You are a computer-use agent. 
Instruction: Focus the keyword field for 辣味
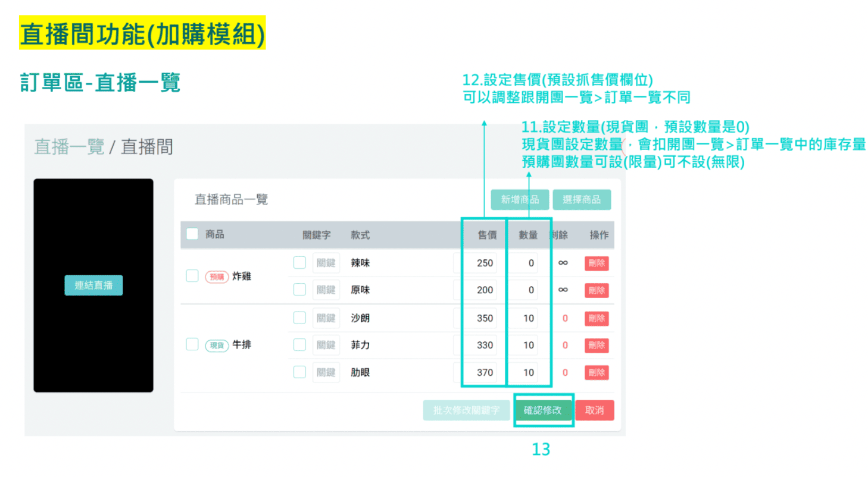(326, 262)
